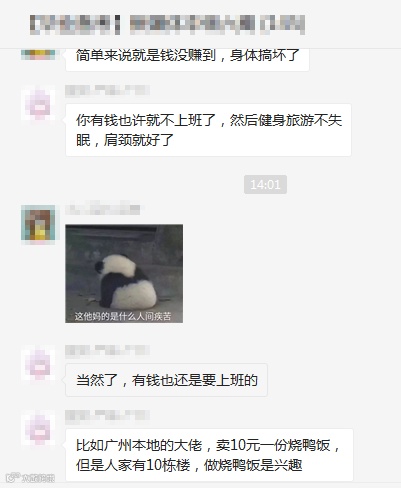Select the message 当然了，有钱也还是要上班的
The width and height of the screenshot is (401, 488).
[167, 380]
